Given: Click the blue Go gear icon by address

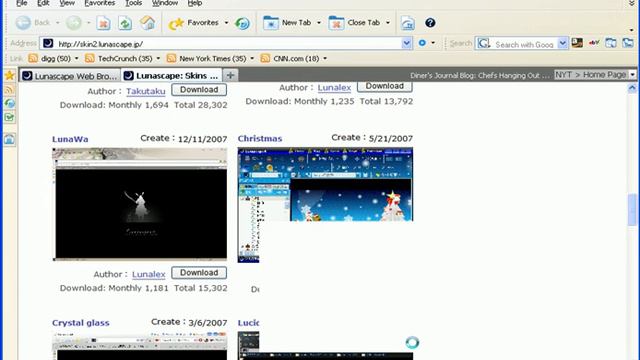Looking at the screenshot, I should coord(422,42).
